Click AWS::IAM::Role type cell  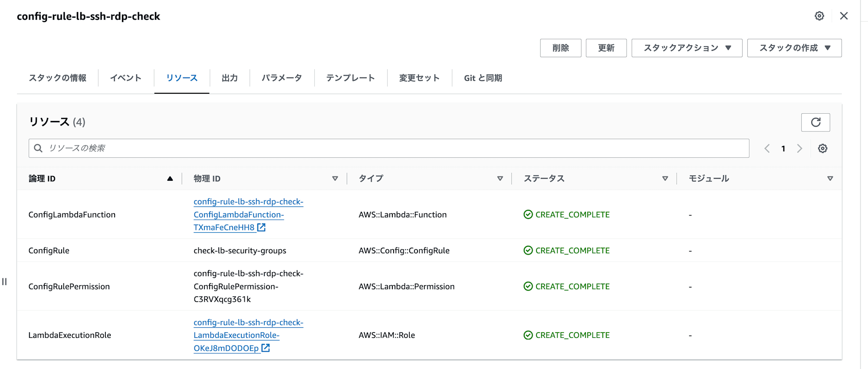click(387, 335)
